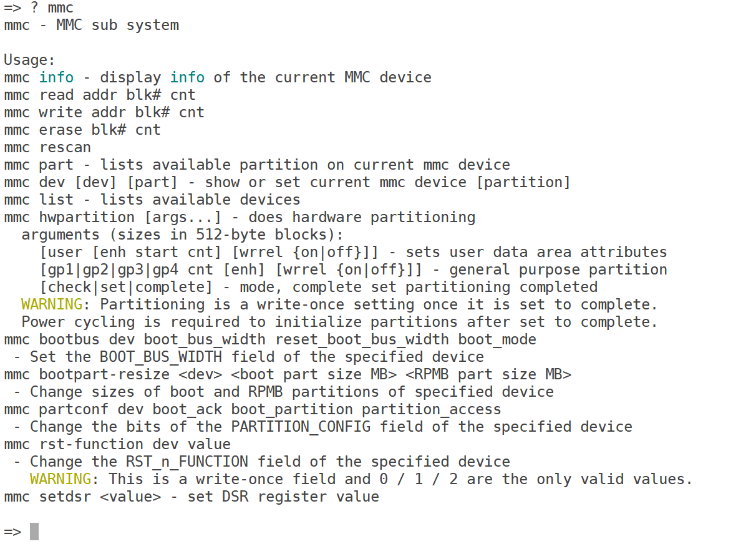Image resolution: width=756 pixels, height=544 pixels.
Task: Click the "mmc bootpart-resize" usage line
Action: point(288,374)
